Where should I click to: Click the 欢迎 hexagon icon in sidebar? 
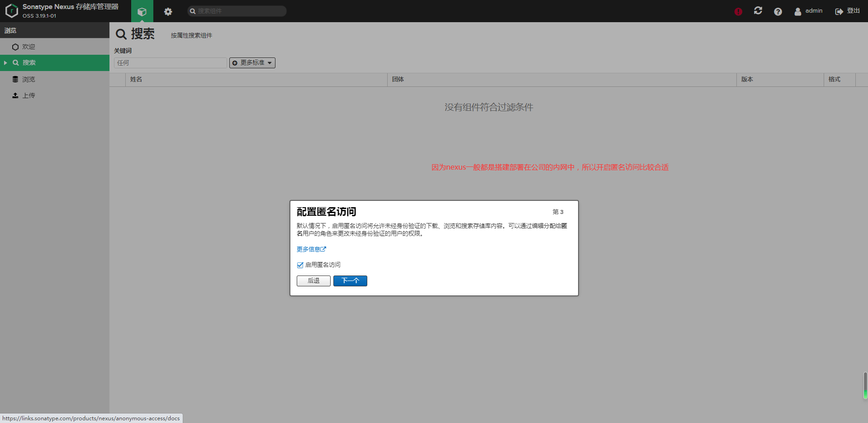click(x=15, y=47)
